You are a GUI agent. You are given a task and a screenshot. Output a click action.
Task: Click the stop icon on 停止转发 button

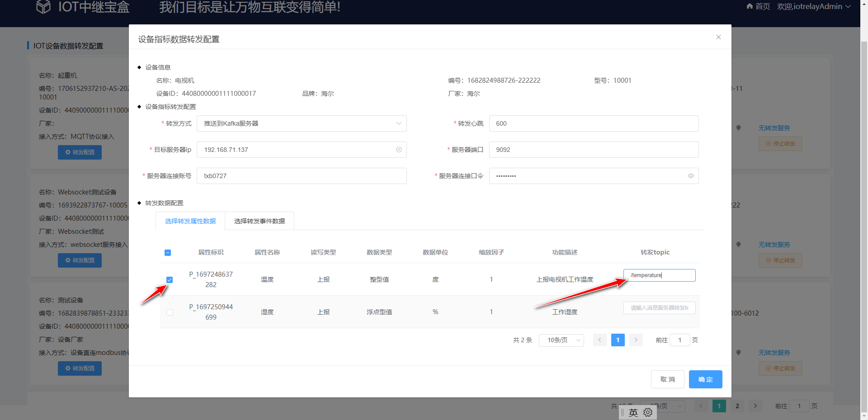click(x=768, y=143)
